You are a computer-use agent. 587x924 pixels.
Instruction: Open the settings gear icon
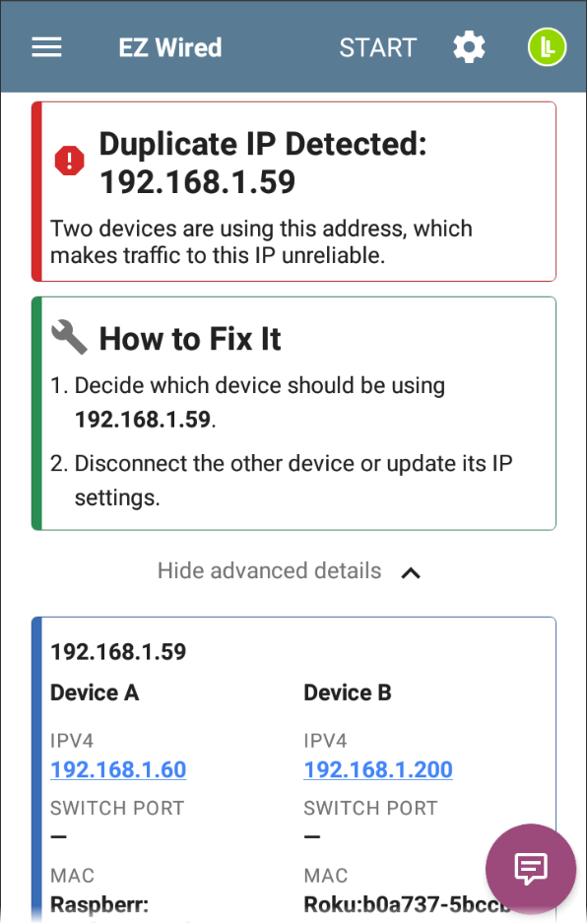469,47
